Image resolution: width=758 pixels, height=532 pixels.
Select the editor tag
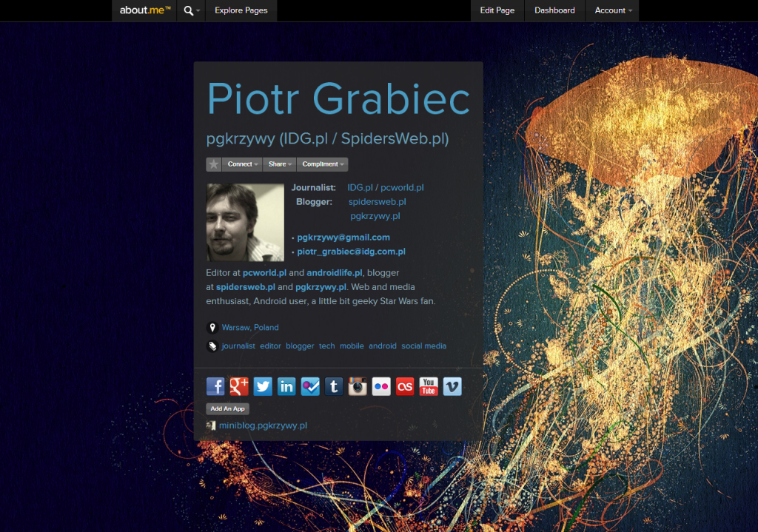click(x=270, y=346)
